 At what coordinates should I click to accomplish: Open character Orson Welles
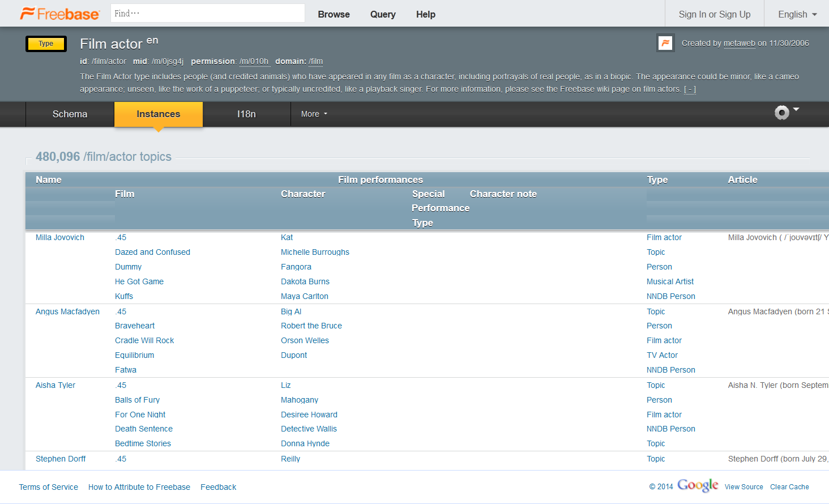coord(305,340)
